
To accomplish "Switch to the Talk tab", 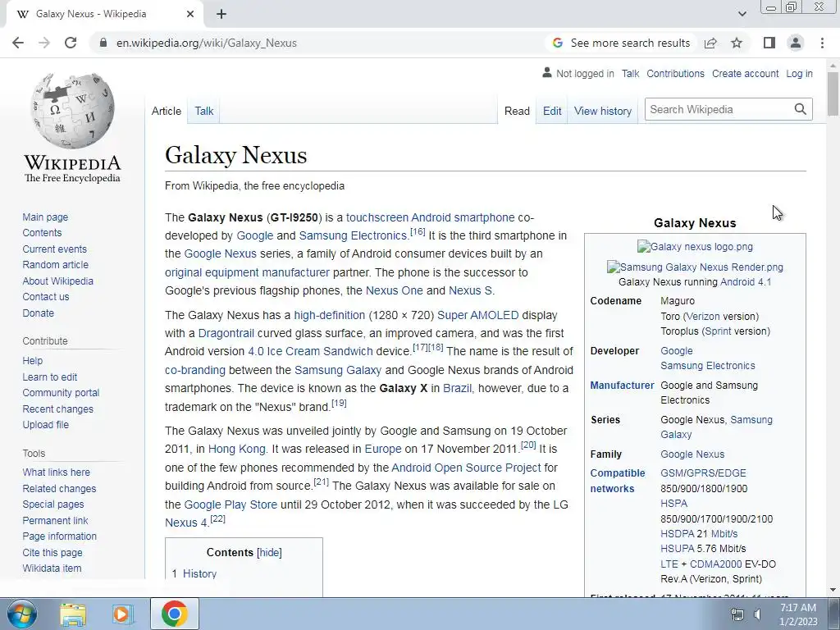I will click(x=204, y=111).
